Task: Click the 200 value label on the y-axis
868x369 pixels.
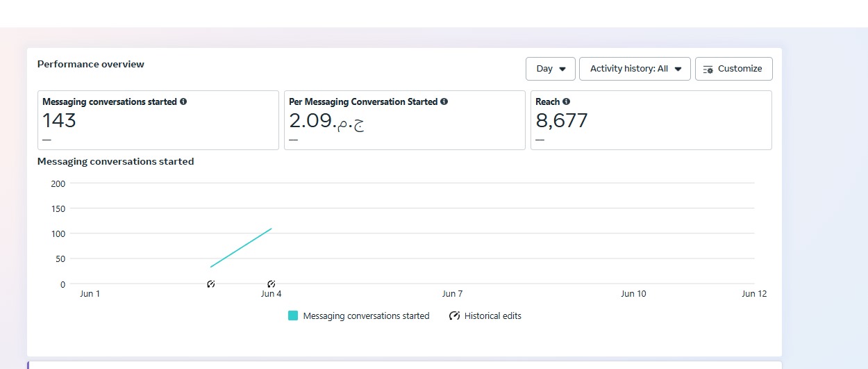Action: (x=58, y=183)
